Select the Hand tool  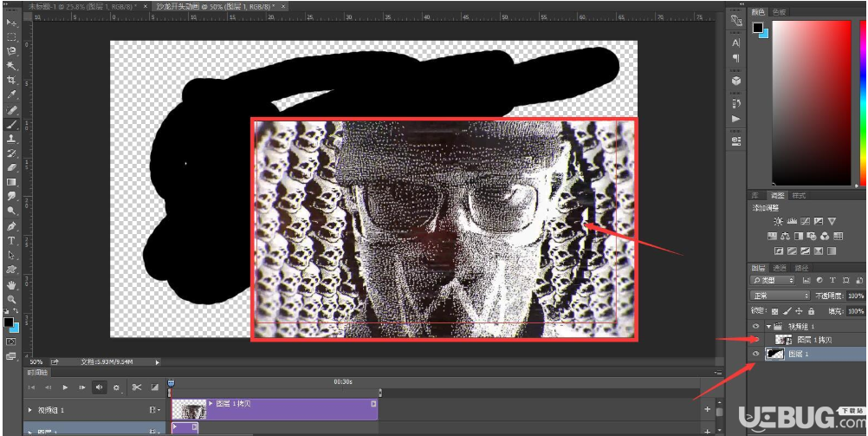coord(11,285)
